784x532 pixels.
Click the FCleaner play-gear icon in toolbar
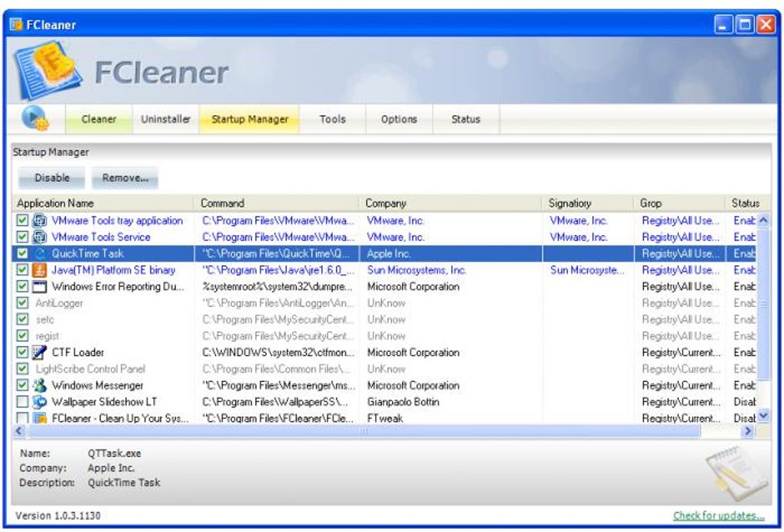click(35, 119)
